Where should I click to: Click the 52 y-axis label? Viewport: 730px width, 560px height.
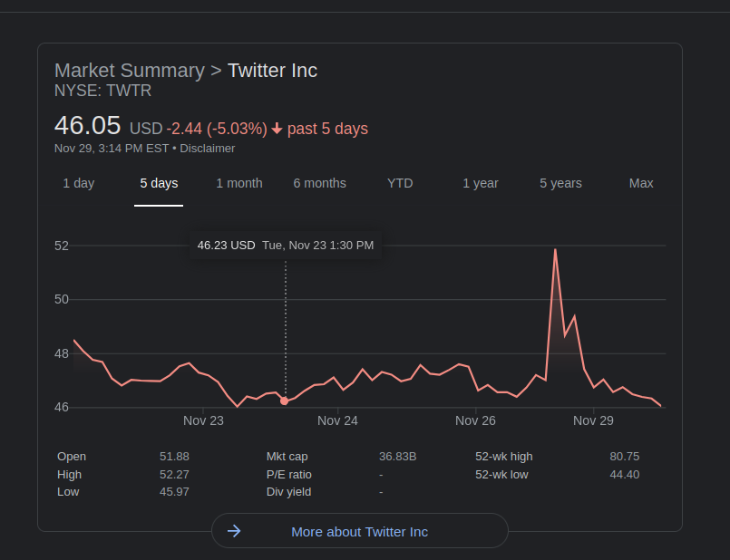tap(62, 246)
